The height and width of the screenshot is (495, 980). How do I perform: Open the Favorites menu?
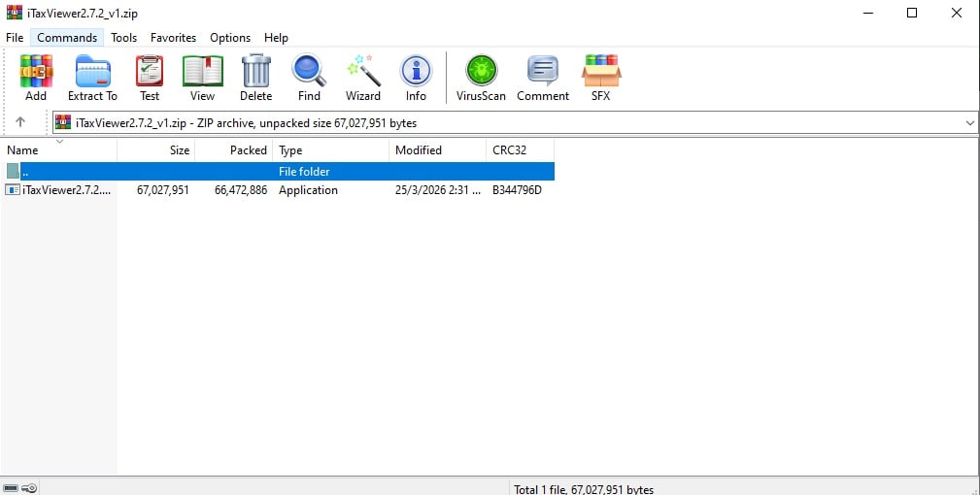[x=173, y=38]
